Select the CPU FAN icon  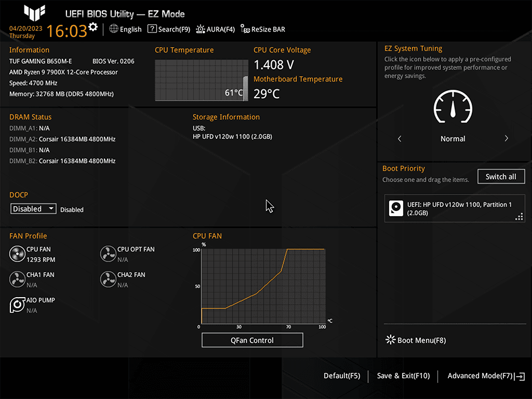[x=17, y=254]
